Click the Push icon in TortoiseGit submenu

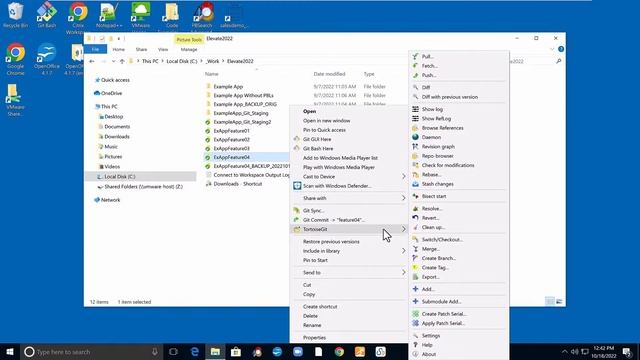(415, 75)
